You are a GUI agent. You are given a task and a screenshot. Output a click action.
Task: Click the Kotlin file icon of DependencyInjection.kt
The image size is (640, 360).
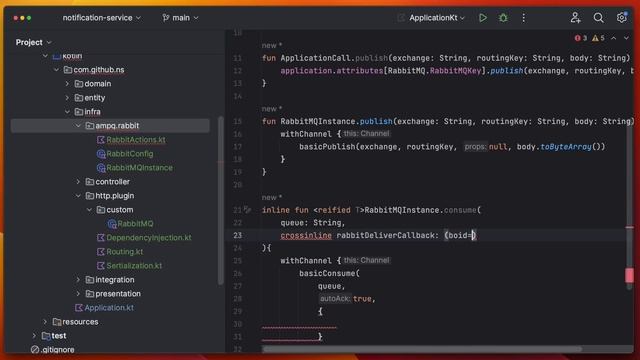(101, 238)
